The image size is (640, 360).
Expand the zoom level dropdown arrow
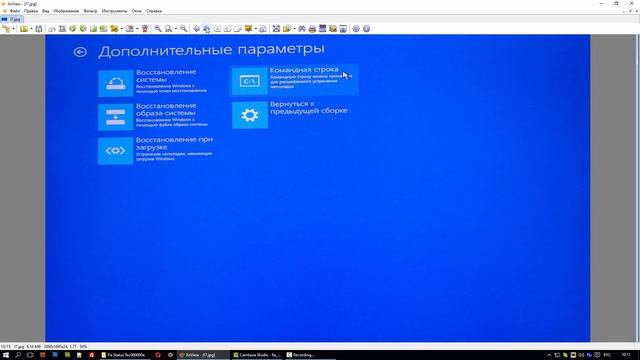coord(176,29)
